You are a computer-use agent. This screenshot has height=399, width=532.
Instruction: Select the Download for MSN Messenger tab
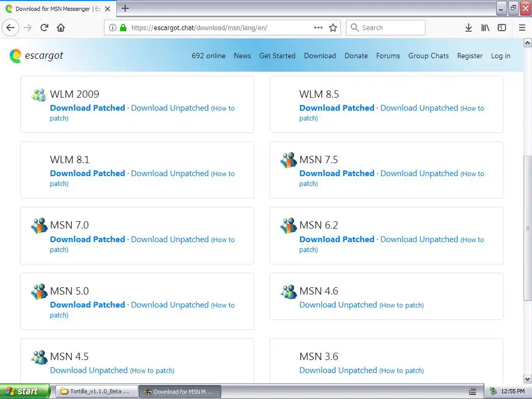(x=58, y=9)
